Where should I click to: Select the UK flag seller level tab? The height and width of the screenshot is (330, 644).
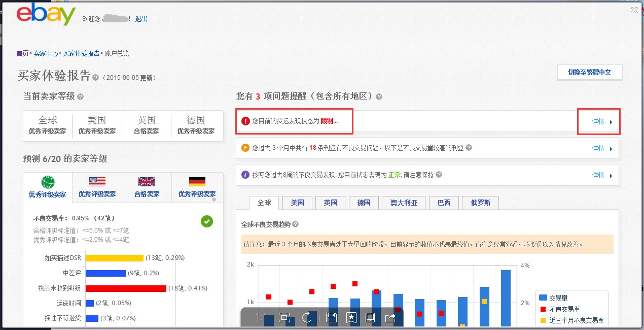coord(147,186)
